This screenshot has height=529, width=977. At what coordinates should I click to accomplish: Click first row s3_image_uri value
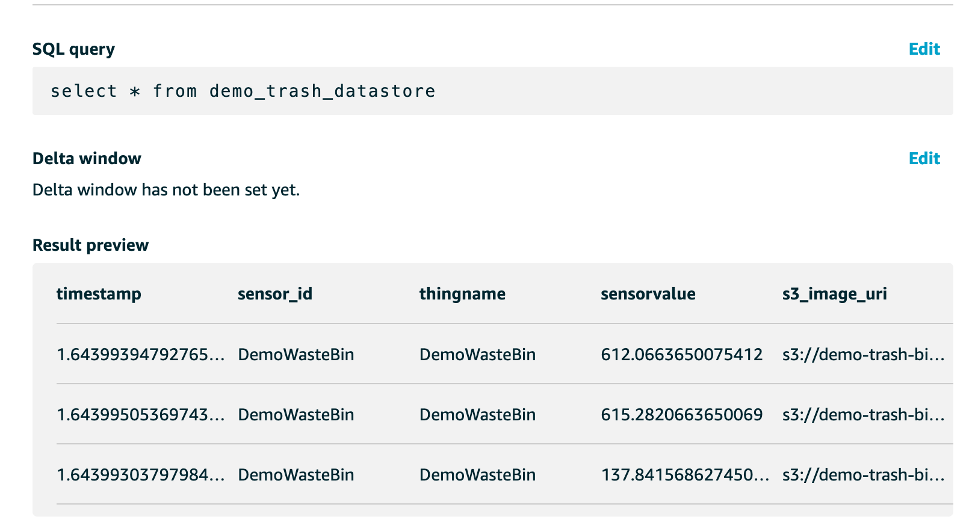point(862,354)
